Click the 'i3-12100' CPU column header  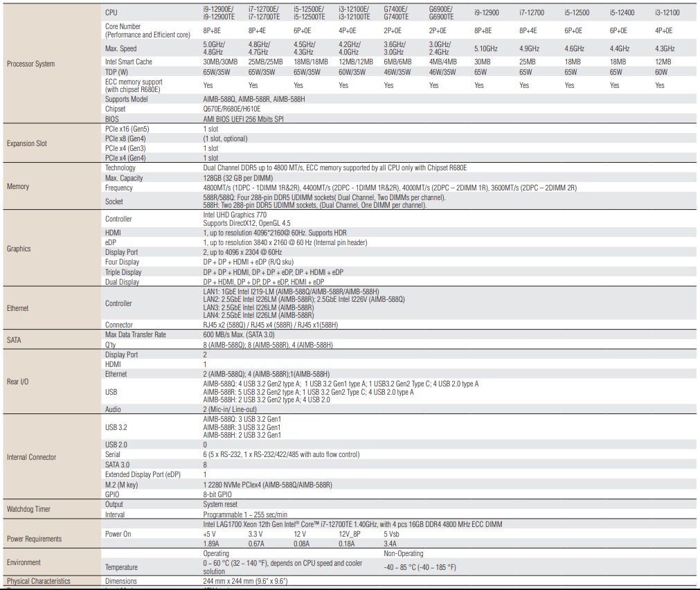[667, 12]
